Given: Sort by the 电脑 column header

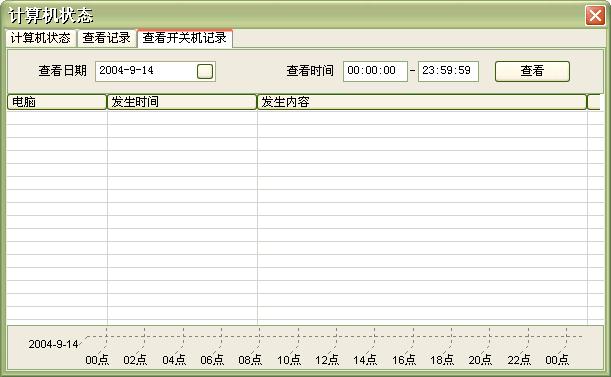Looking at the screenshot, I should [x=57, y=102].
